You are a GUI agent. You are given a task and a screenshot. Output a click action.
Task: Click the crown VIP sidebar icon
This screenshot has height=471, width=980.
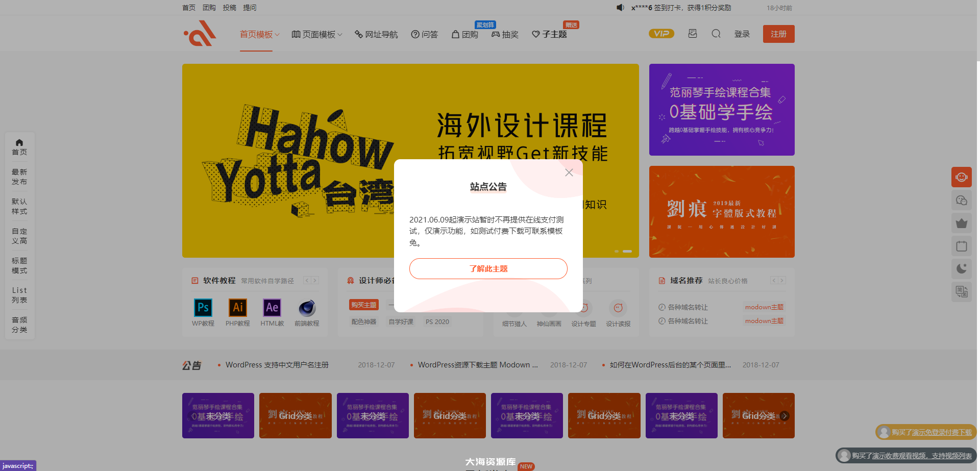pos(962,223)
